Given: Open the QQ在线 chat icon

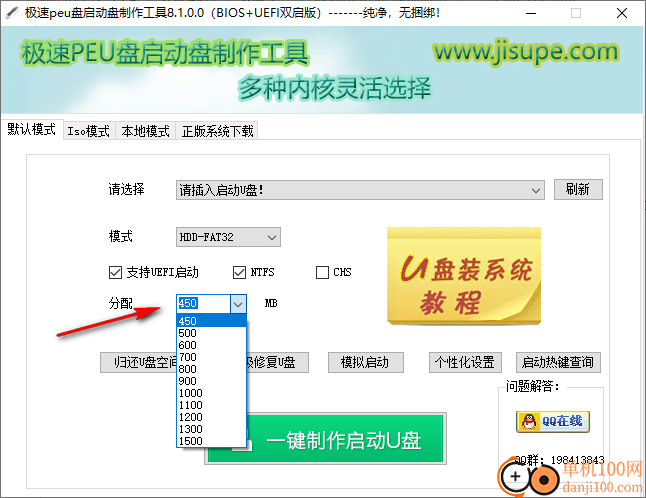Looking at the screenshot, I should (x=553, y=421).
